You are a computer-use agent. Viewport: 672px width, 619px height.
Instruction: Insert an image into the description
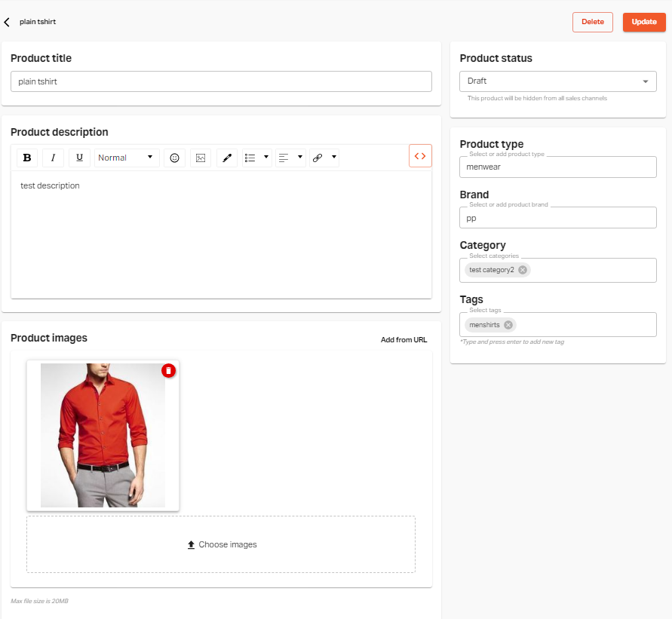pyautogui.click(x=201, y=158)
